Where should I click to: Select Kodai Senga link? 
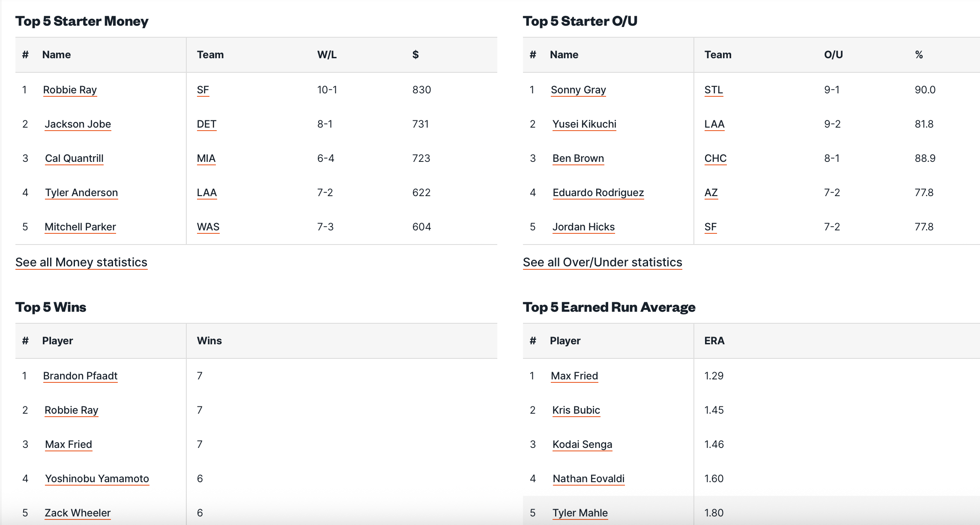click(x=582, y=444)
